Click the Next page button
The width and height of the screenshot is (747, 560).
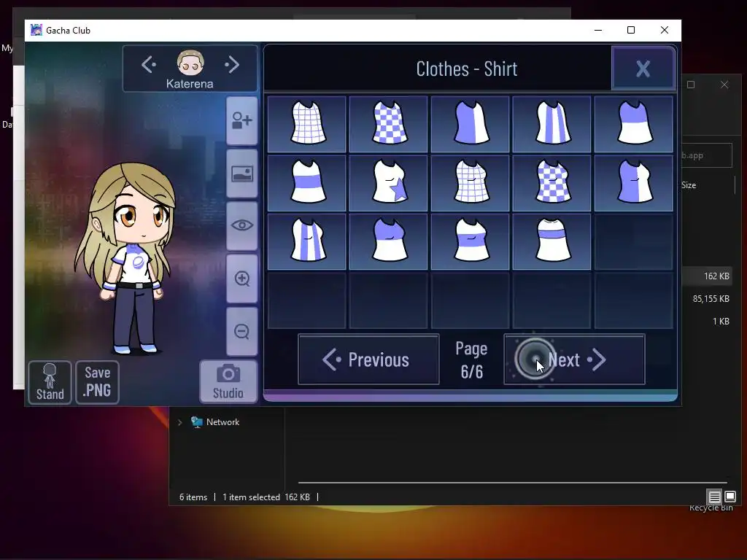click(x=575, y=359)
